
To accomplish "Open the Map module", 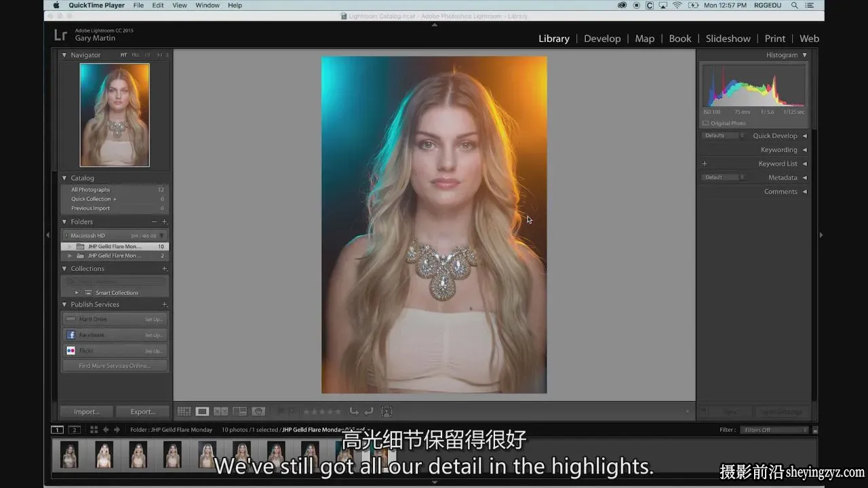I will coord(645,39).
